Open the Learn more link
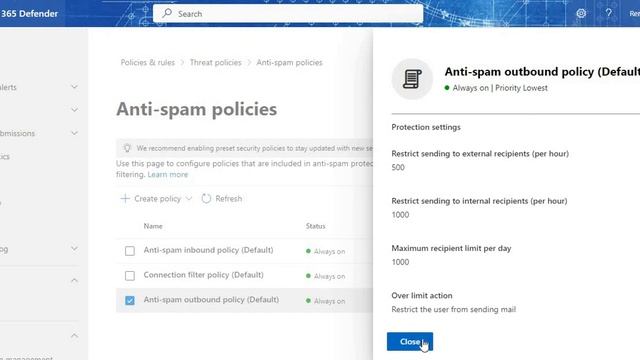 click(x=168, y=174)
